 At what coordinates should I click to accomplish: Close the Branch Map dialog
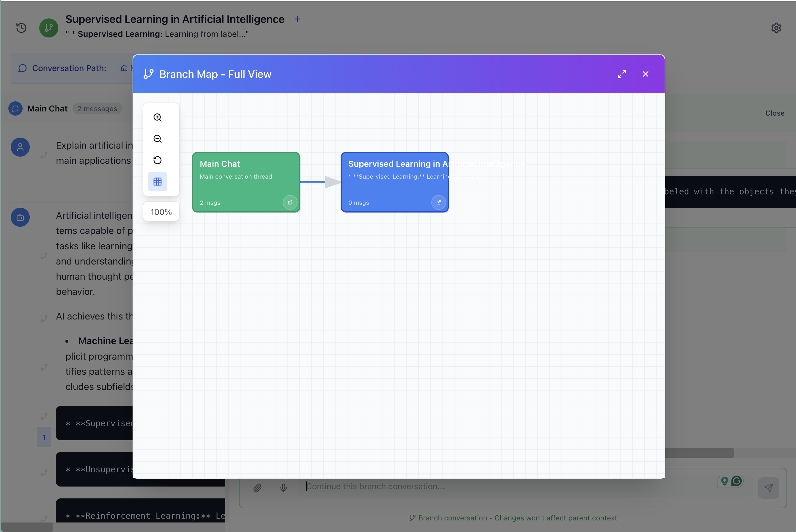[x=645, y=74]
